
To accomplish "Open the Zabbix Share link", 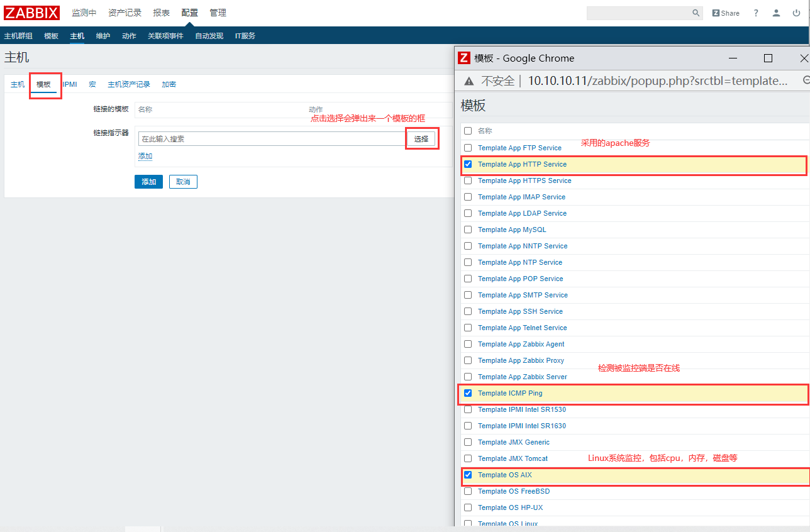I will click(x=726, y=13).
